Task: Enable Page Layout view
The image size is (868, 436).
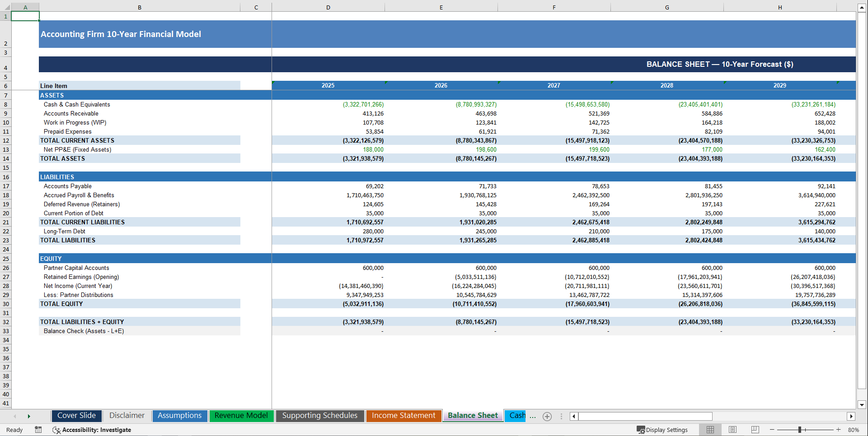Action: [732, 430]
